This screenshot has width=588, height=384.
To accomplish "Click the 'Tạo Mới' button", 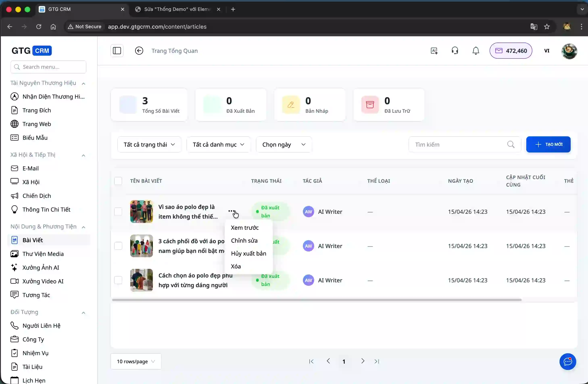I will pyautogui.click(x=548, y=144).
